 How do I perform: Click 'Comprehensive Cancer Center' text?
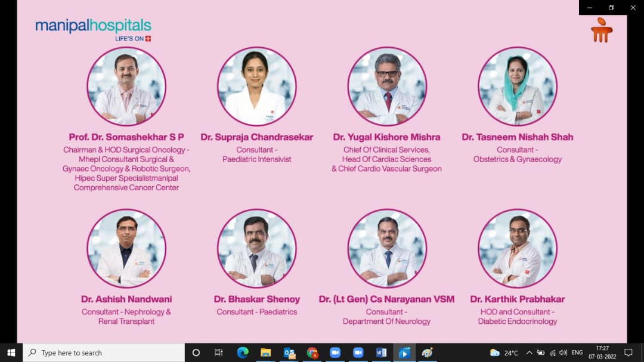point(126,187)
